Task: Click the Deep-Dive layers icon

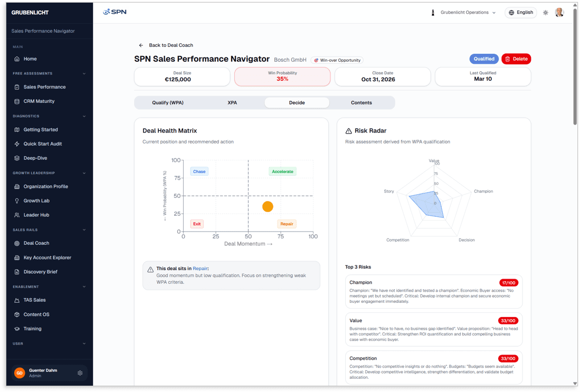Action: click(17, 158)
